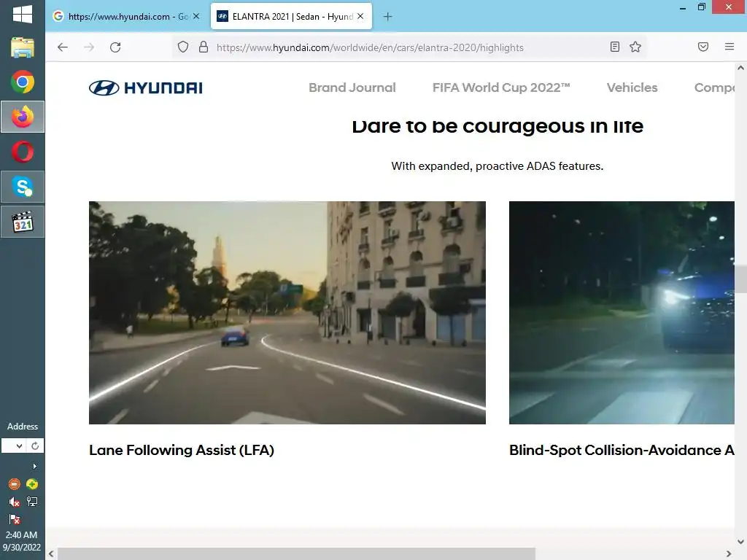The image size is (747, 560).
Task: Close the ELANTRA 2021 tab
Action: click(360, 16)
